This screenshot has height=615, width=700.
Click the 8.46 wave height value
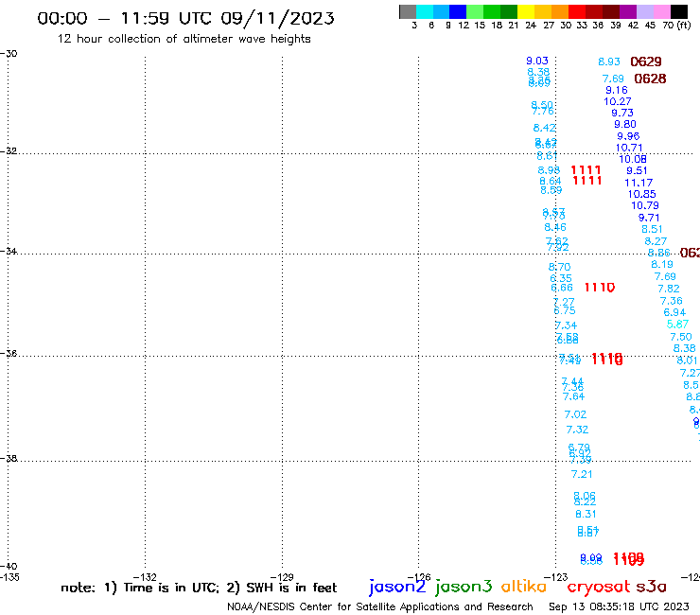[x=555, y=227]
